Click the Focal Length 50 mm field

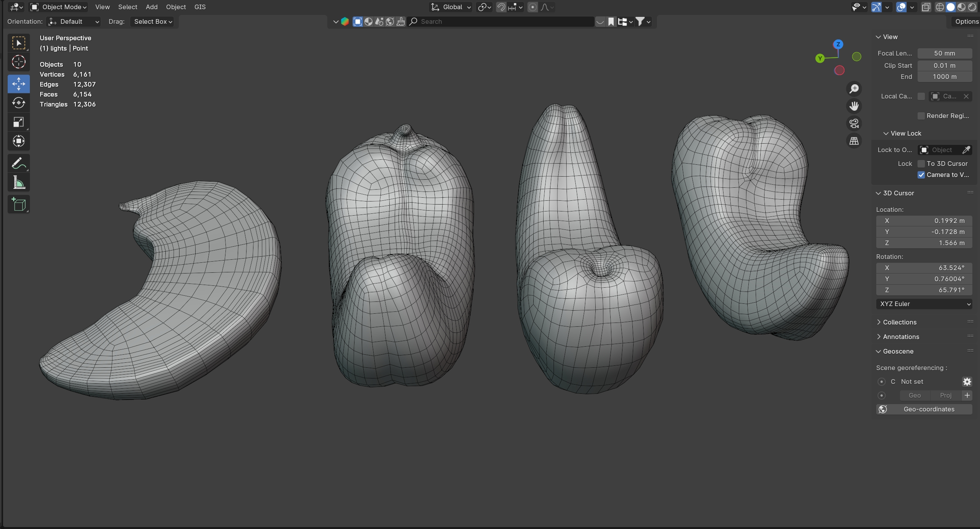tap(944, 53)
